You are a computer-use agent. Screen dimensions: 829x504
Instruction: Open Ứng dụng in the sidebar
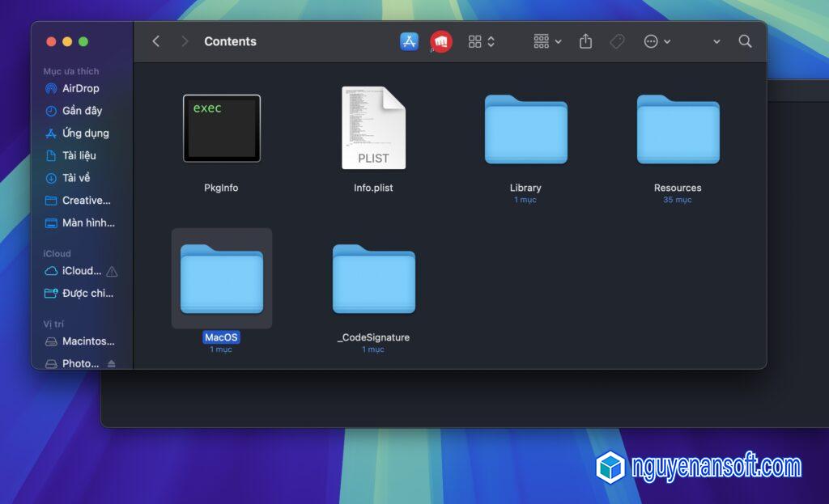[x=85, y=133]
